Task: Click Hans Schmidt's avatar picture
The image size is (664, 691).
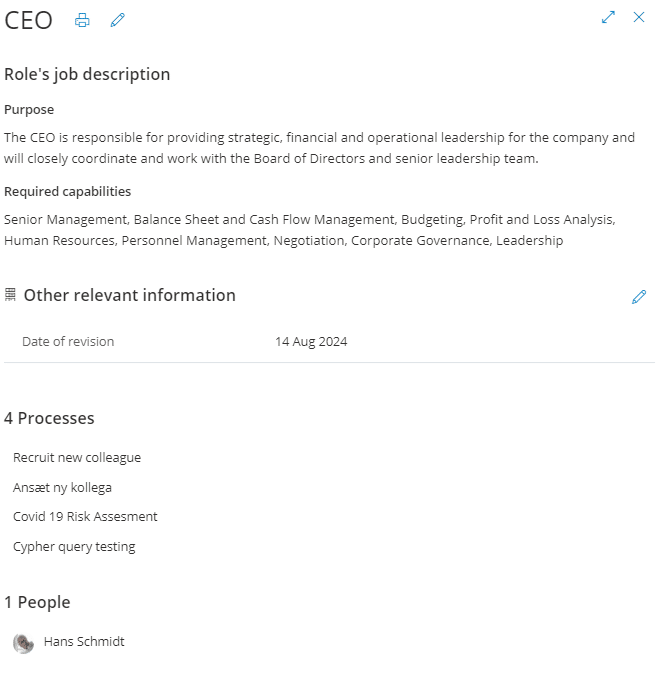Action: click(x=23, y=643)
